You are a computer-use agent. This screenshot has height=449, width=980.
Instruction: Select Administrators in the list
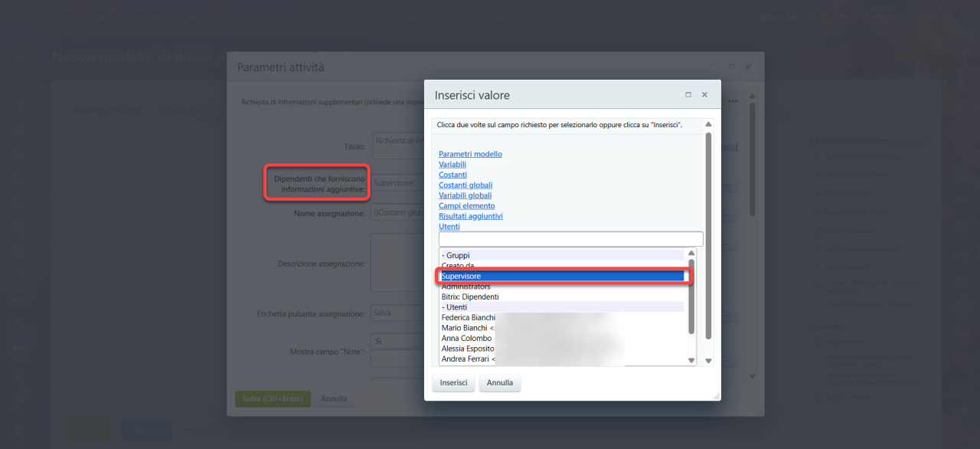click(562, 287)
